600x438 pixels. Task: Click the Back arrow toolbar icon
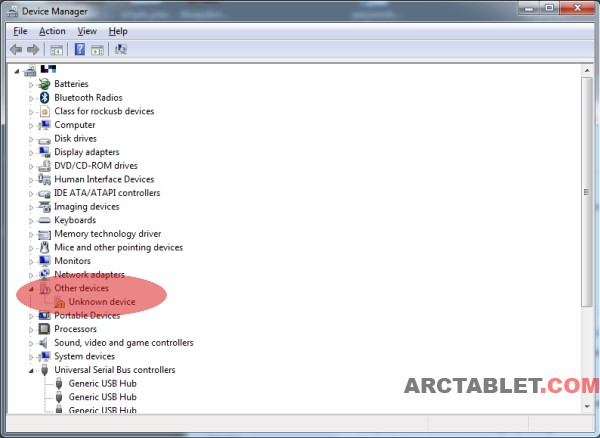(16, 49)
